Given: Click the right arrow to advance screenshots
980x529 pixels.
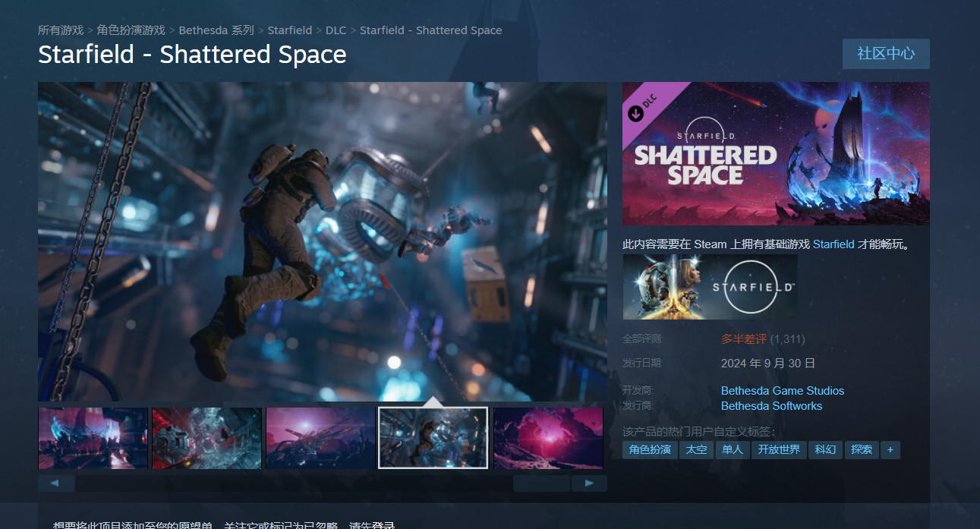Looking at the screenshot, I should pos(591,483).
